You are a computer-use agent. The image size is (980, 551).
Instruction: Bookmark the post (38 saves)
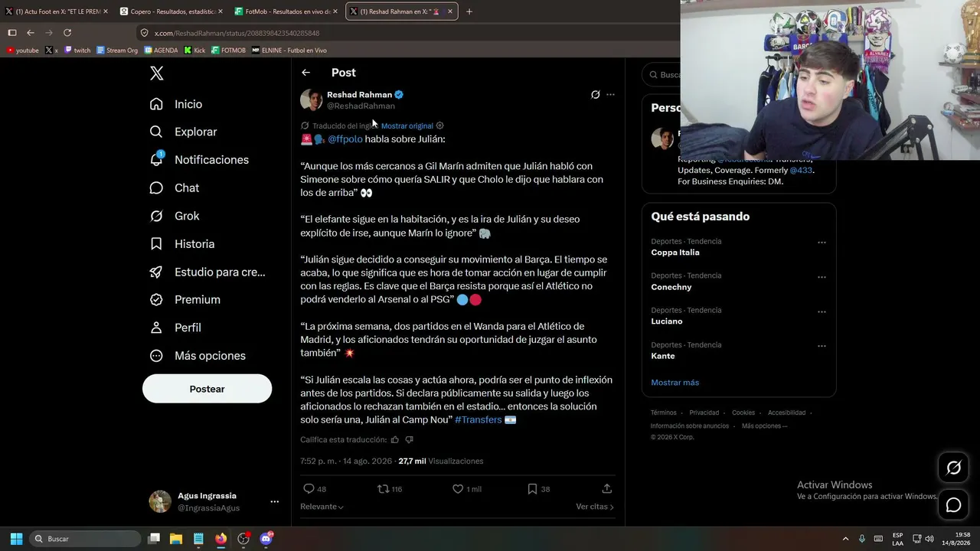click(x=538, y=489)
